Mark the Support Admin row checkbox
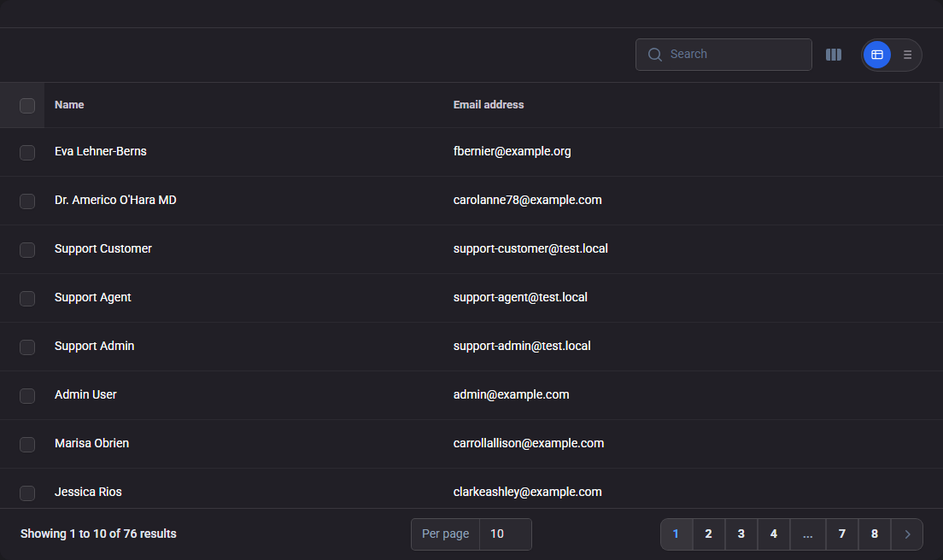This screenshot has height=560, width=943. click(x=27, y=347)
